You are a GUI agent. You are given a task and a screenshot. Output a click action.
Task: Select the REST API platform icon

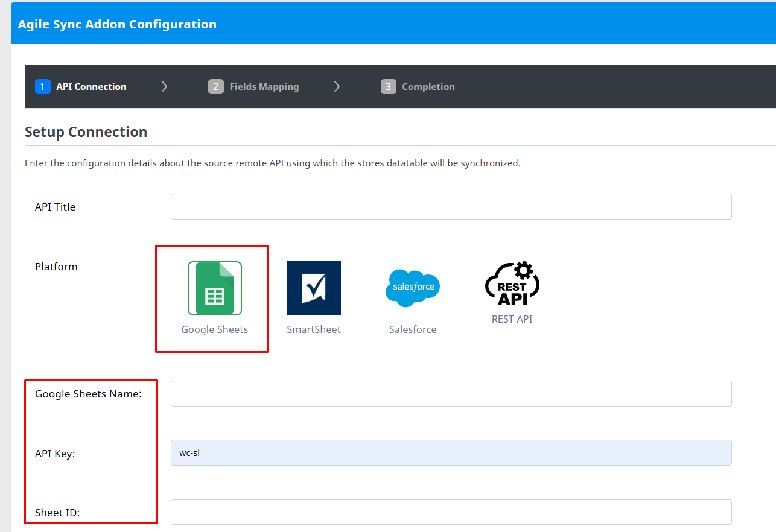[512, 284]
